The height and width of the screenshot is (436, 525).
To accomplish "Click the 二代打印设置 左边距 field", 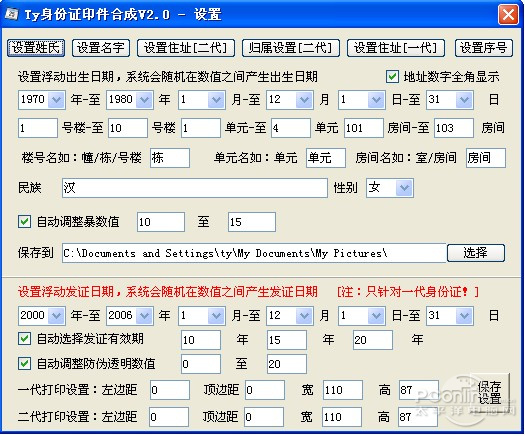I will pos(169,417).
